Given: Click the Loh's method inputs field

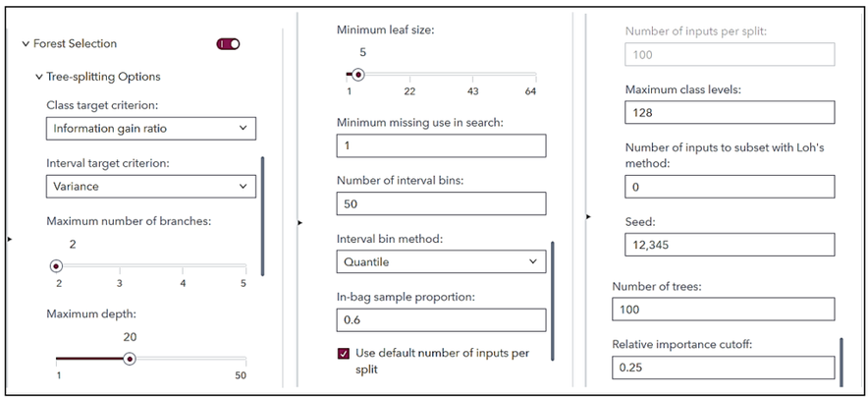Looking at the screenshot, I should [x=730, y=187].
